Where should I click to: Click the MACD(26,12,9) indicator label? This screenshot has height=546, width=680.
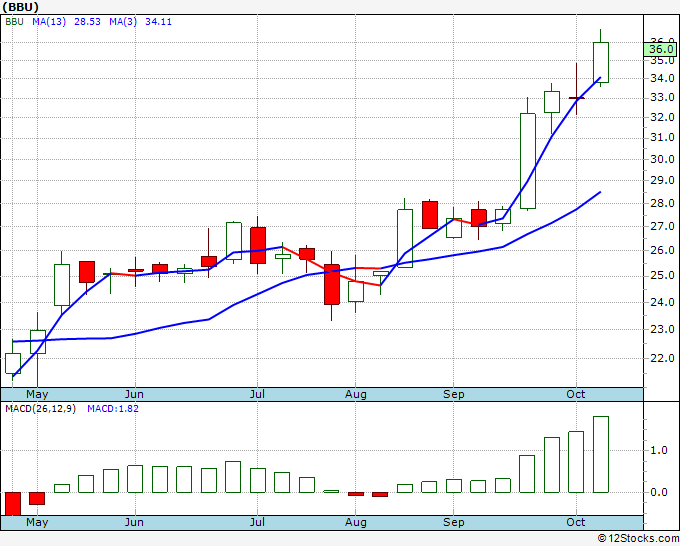click(x=40, y=409)
